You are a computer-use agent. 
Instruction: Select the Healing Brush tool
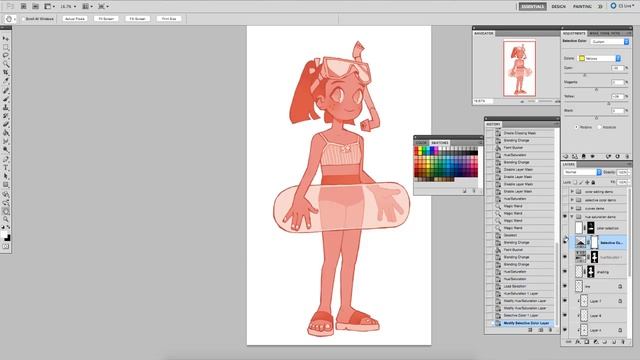(x=6, y=91)
